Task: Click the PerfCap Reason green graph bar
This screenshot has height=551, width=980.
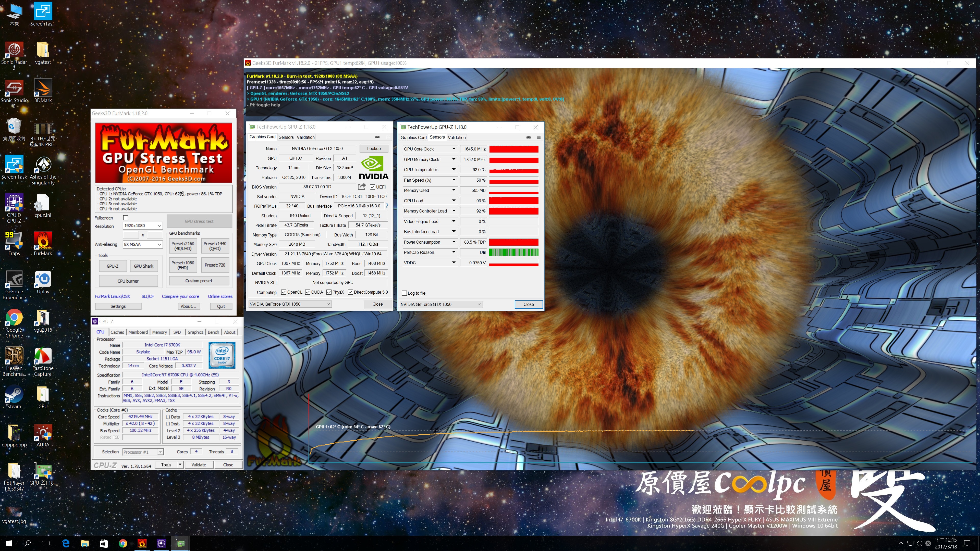Action: click(x=513, y=252)
